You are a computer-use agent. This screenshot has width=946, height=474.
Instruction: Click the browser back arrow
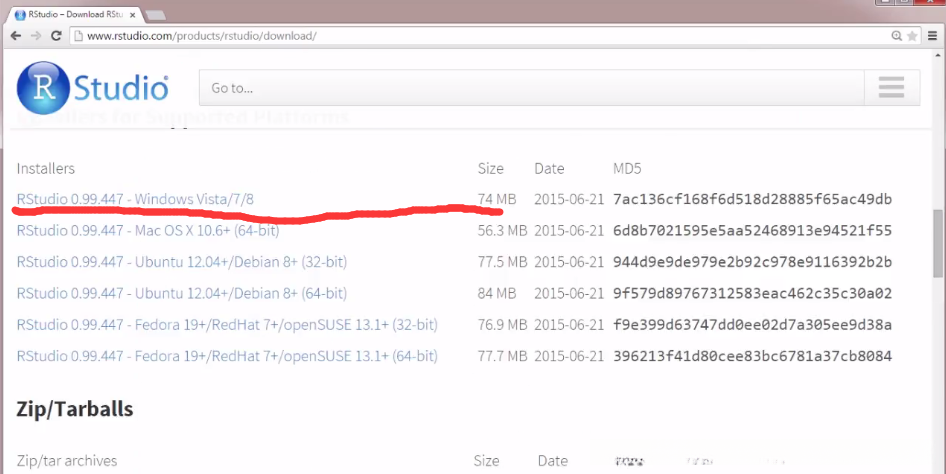(16, 36)
